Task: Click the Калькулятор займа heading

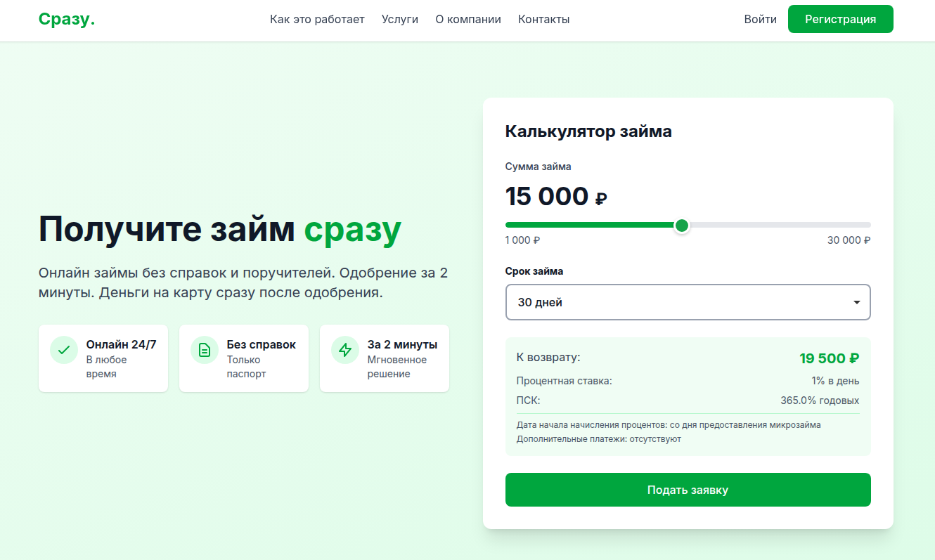Action: 589,131
